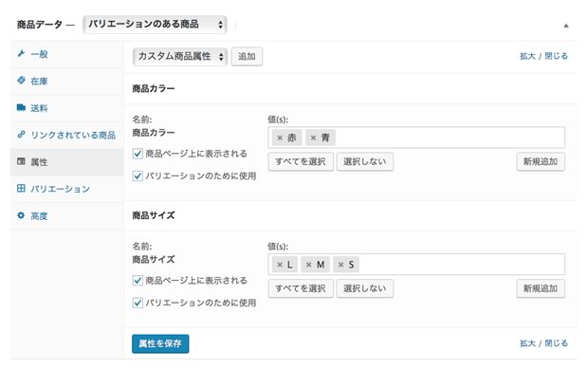The height and width of the screenshot is (369, 588).
Task: Open the バリエーションのある商品 product type dropdown
Action: 155,25
